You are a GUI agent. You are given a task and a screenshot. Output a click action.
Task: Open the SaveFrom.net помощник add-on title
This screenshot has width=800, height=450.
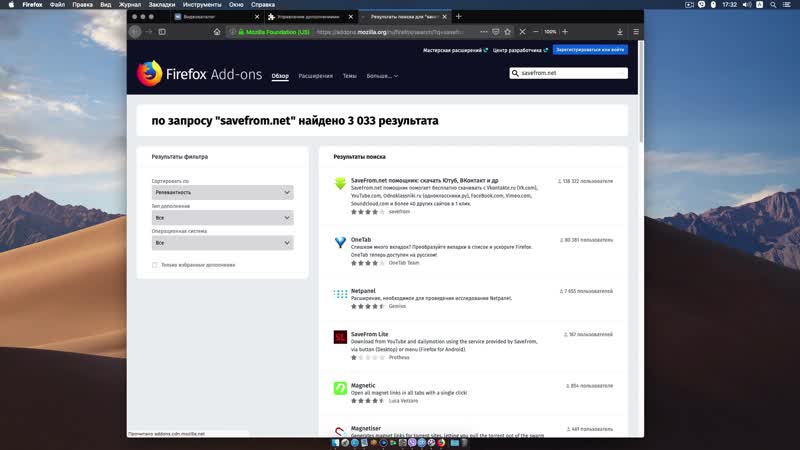tap(424, 181)
